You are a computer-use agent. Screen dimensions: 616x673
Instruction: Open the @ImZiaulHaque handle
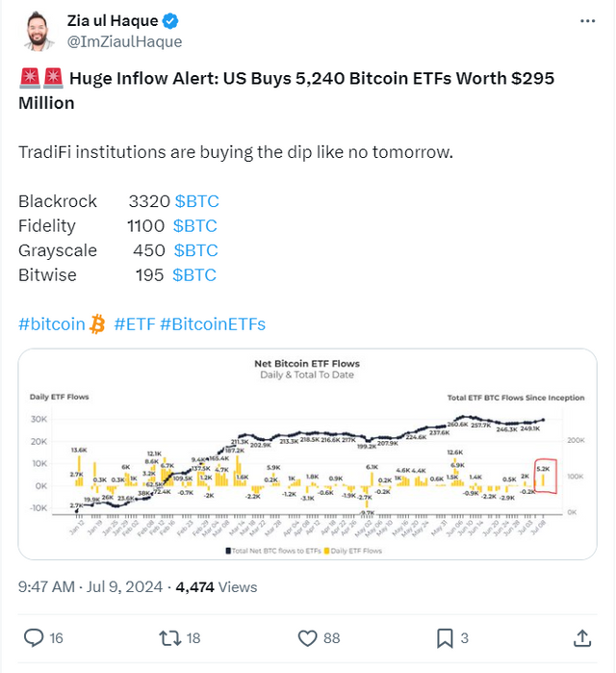coord(125,41)
